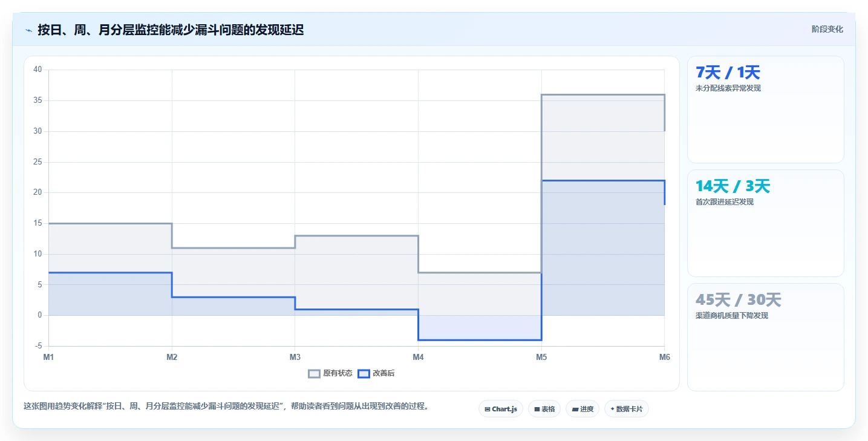Click the chart title 按日、周、月分层监控
The height and width of the screenshot is (441, 868).
(x=171, y=30)
